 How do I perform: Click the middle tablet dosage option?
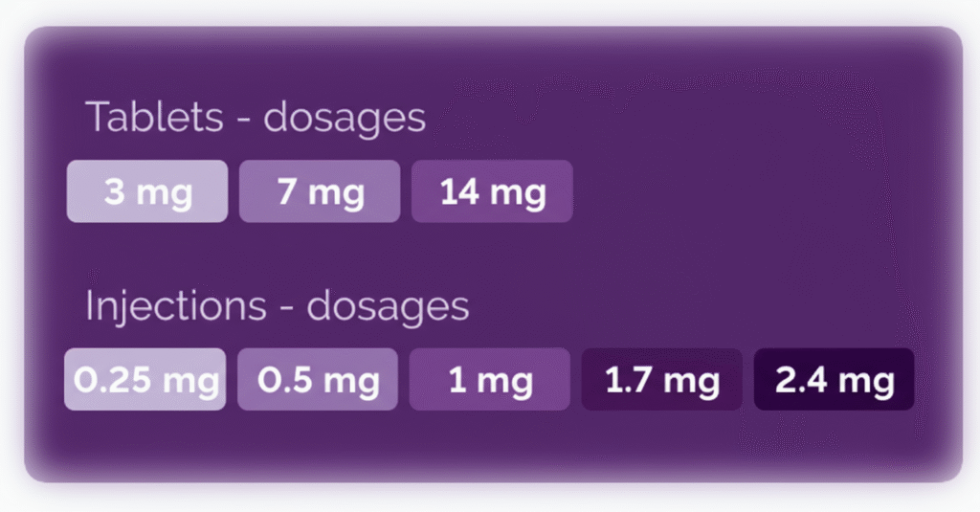[x=320, y=191]
